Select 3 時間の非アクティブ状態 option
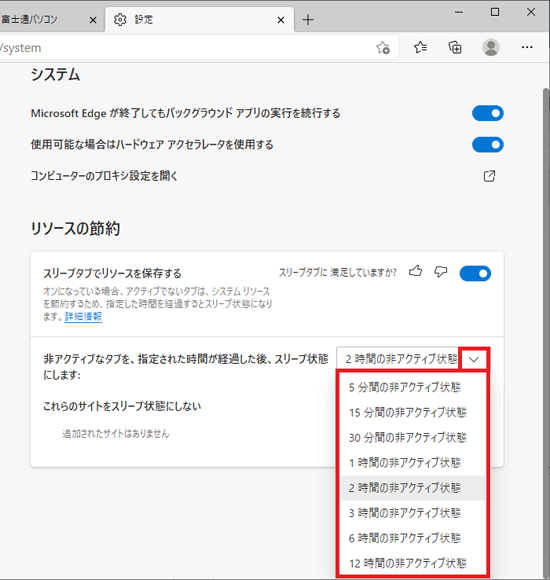 (x=413, y=513)
